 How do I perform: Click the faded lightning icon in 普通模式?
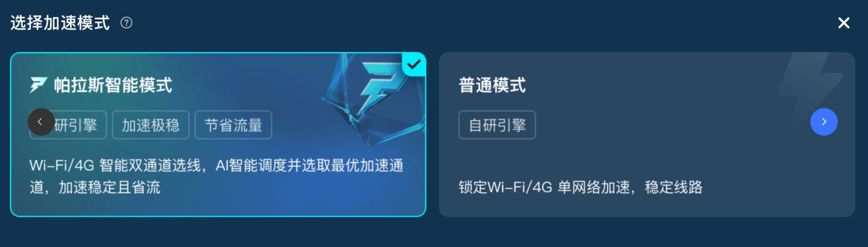(810, 85)
